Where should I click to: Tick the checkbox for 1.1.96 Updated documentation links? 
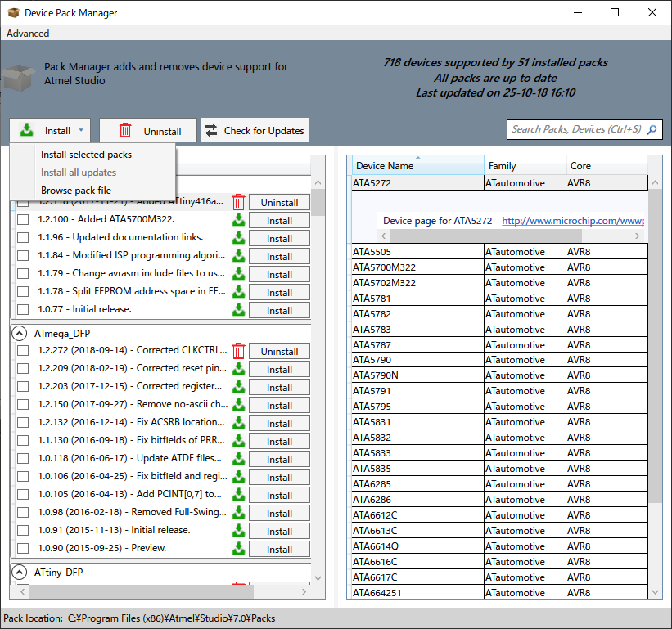(23, 238)
